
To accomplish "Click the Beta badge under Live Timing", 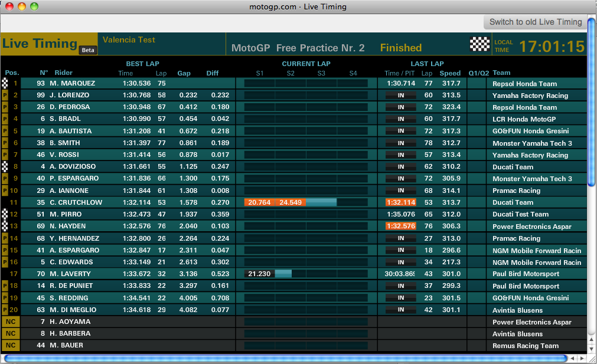I will (88, 50).
